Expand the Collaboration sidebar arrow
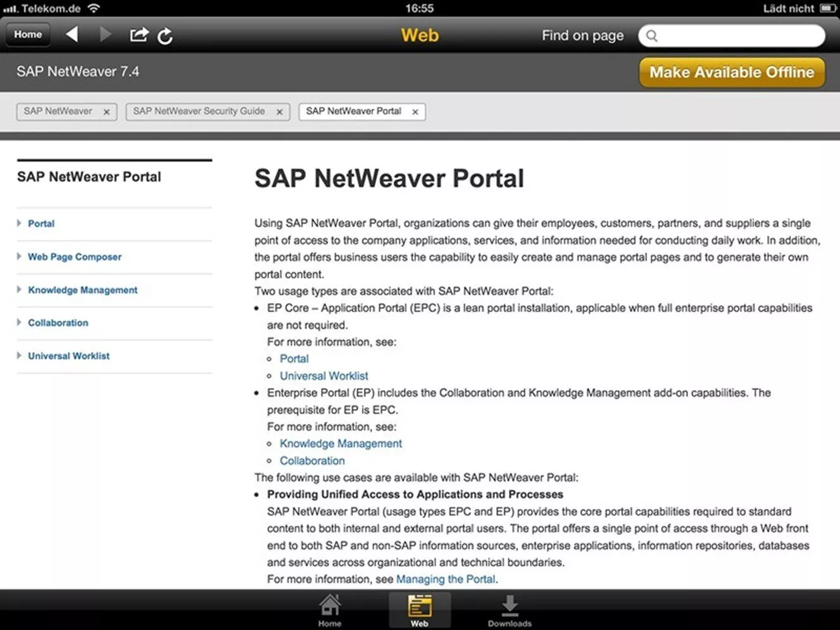Viewport: 840px width, 630px height. [20, 322]
